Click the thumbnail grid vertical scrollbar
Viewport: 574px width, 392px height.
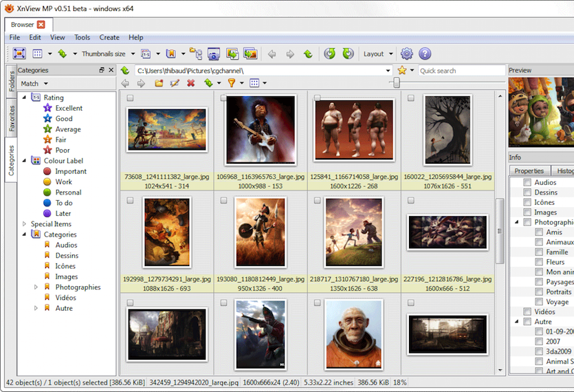coord(500,231)
